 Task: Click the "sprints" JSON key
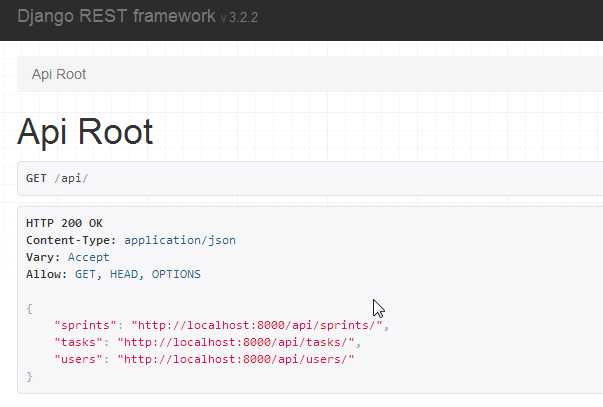[85, 325]
